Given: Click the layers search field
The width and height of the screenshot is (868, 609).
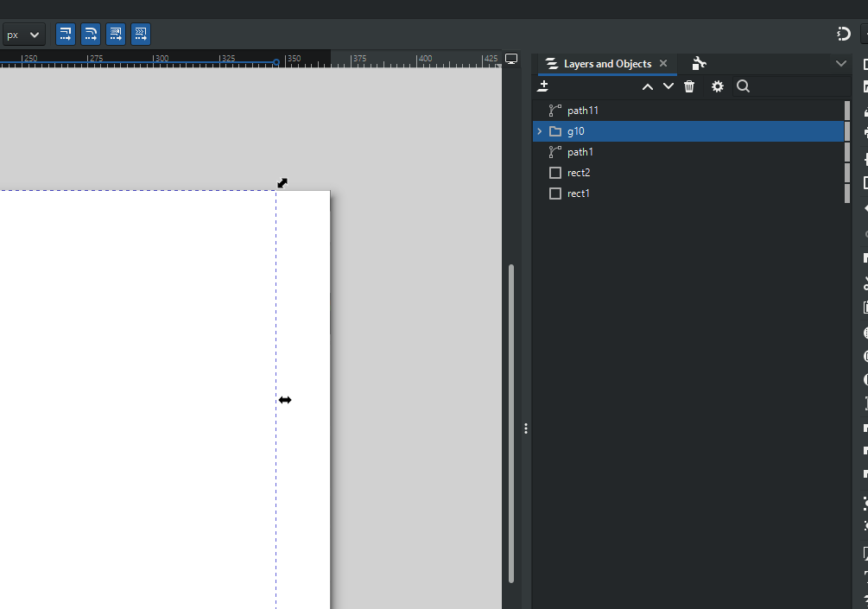Looking at the screenshot, I should [792, 86].
